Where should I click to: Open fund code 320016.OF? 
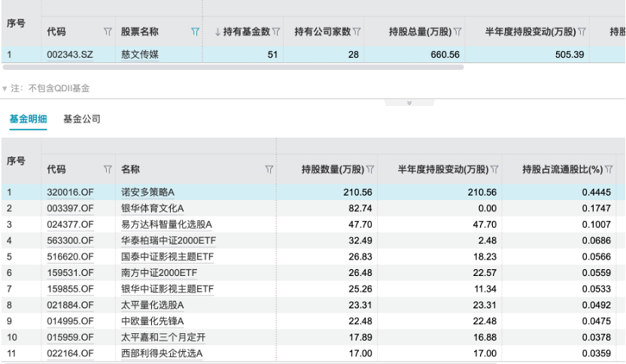coord(70,192)
